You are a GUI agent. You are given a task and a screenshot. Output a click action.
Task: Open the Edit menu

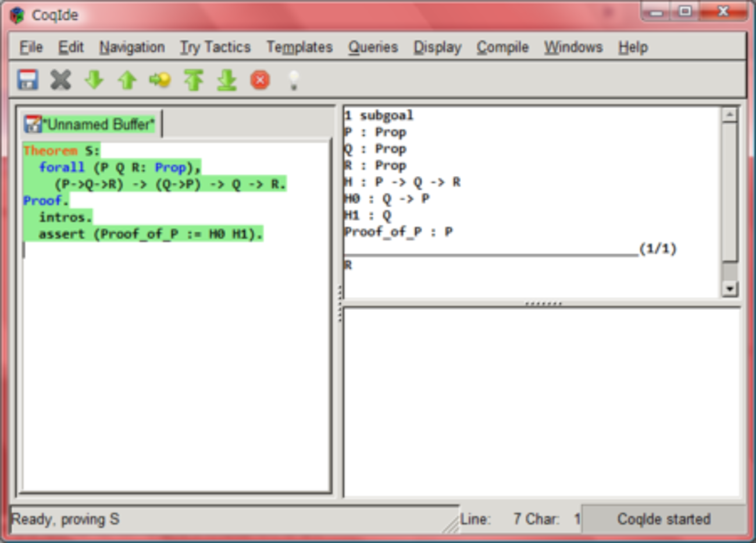tap(71, 47)
